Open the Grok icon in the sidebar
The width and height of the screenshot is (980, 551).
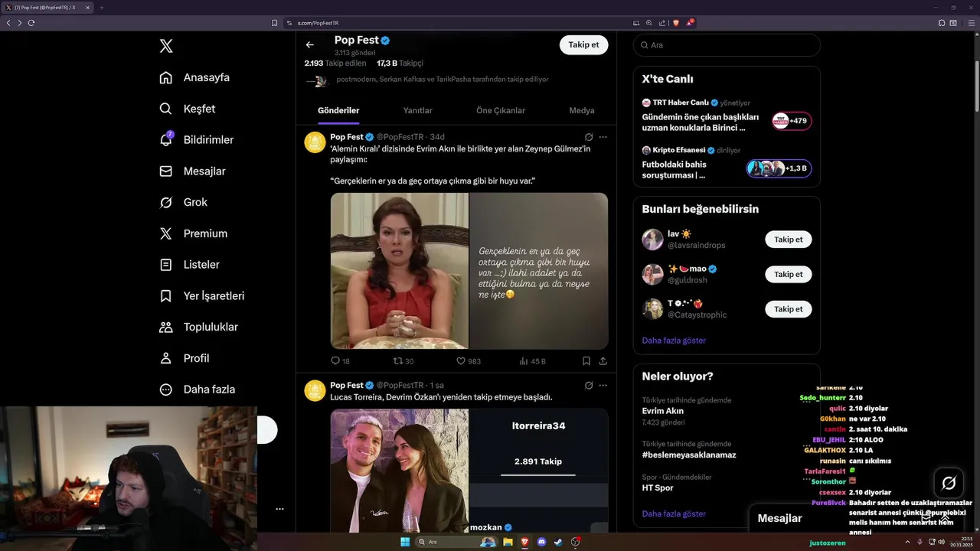click(x=165, y=202)
